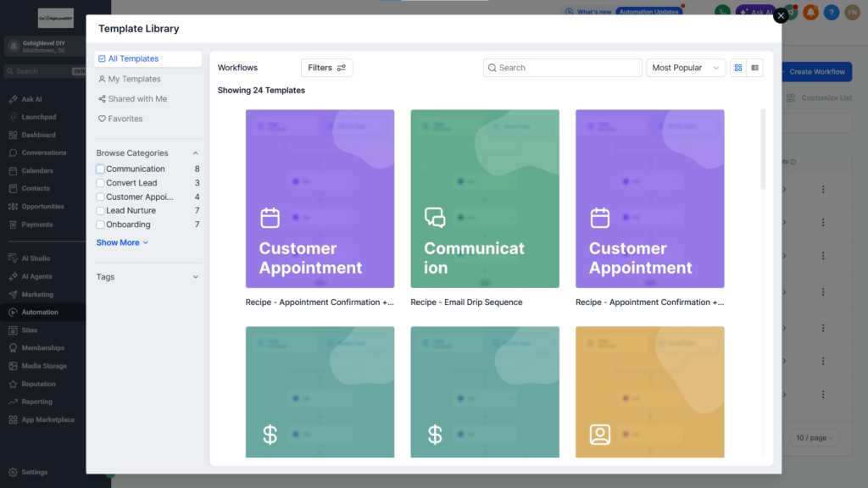Open the Email Drip Sequence template card
The width and height of the screenshot is (868, 488).
(485, 198)
